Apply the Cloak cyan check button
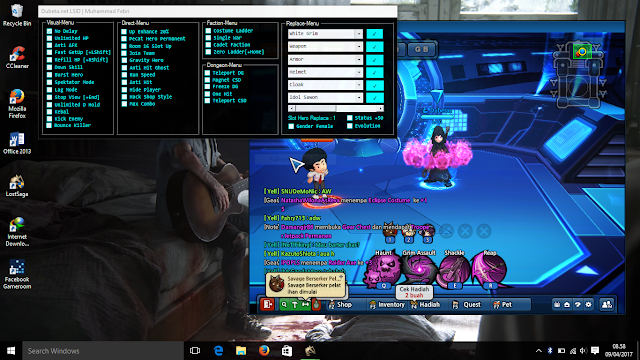This screenshot has width=640, height=360. click(x=375, y=85)
